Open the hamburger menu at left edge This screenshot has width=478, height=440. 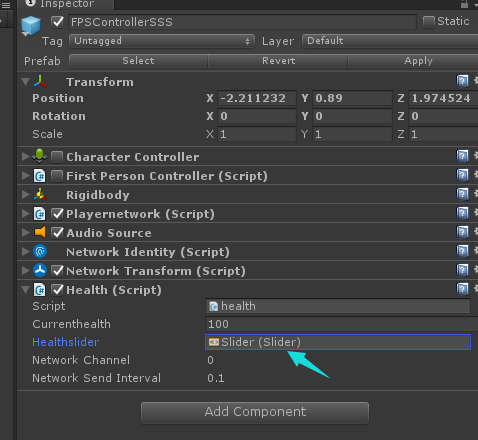pos(6,5)
